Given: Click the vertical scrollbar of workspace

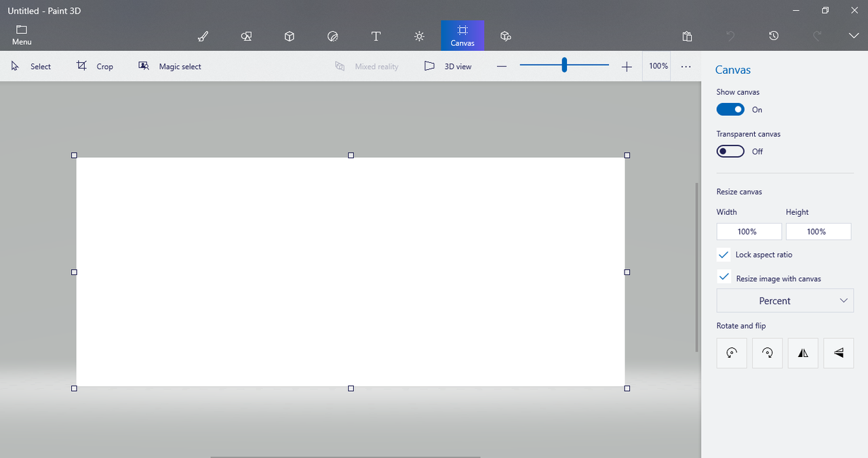Looking at the screenshot, I should 697,267.
